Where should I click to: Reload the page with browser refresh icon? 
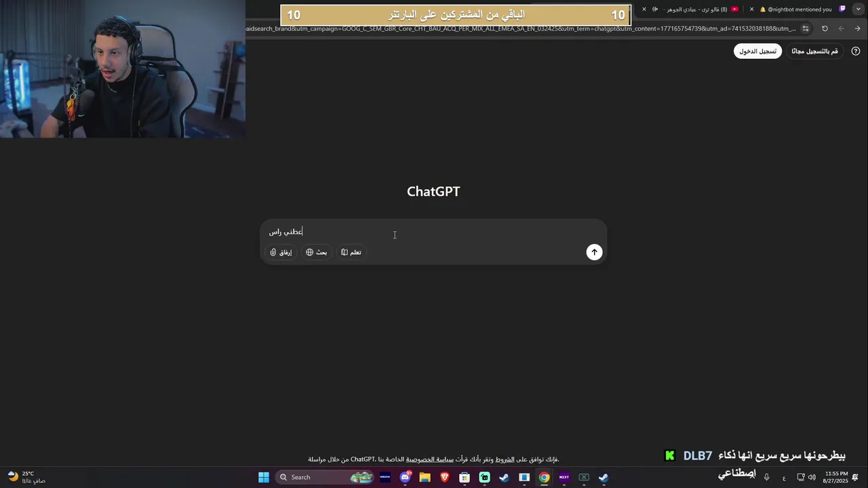tap(825, 28)
